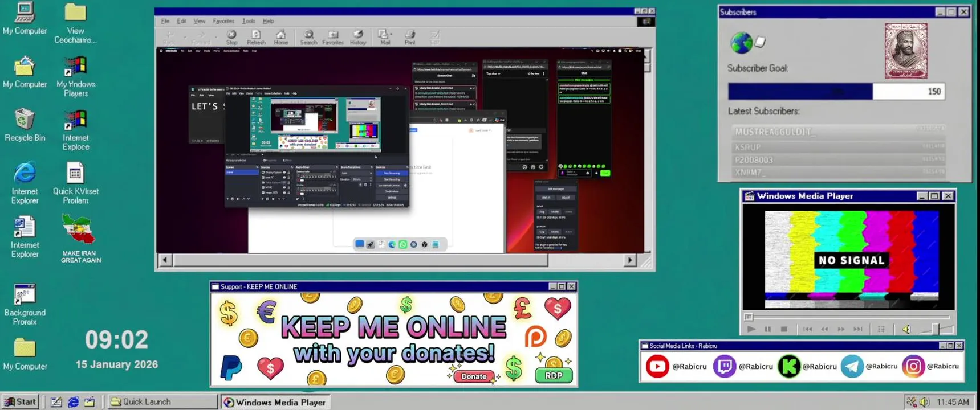Open the Quick KVItset Prollant desktop icon
The width and height of the screenshot is (980, 410).
(75, 183)
